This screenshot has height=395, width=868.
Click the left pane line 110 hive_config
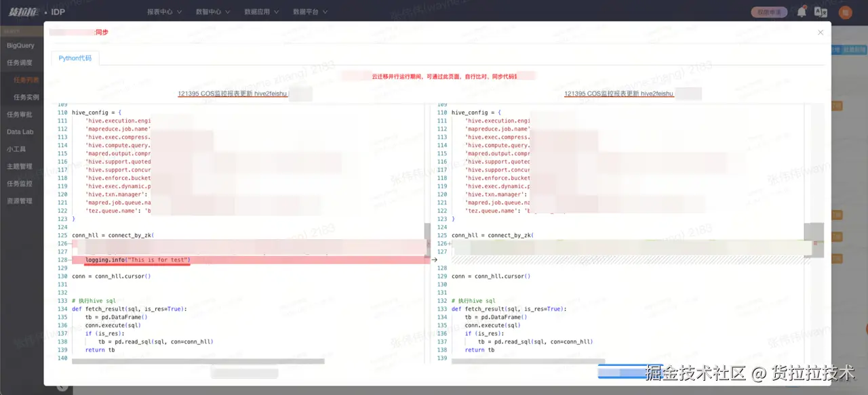(96, 112)
